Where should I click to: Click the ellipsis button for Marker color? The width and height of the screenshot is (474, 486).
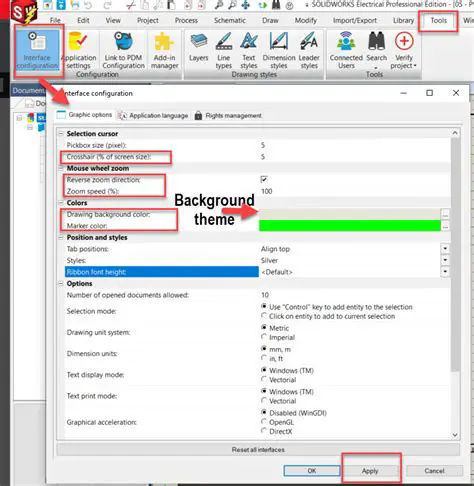coord(445,226)
